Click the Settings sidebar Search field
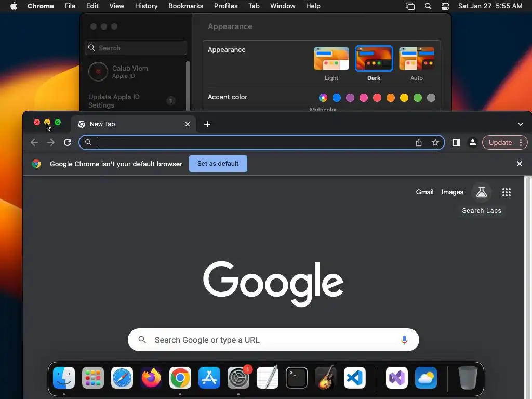This screenshot has height=399, width=532. coord(136,48)
